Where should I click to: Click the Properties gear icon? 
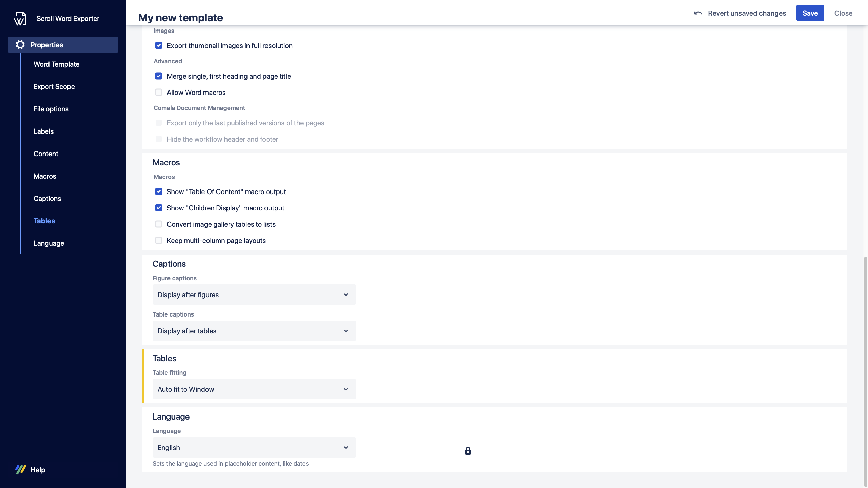(x=20, y=45)
